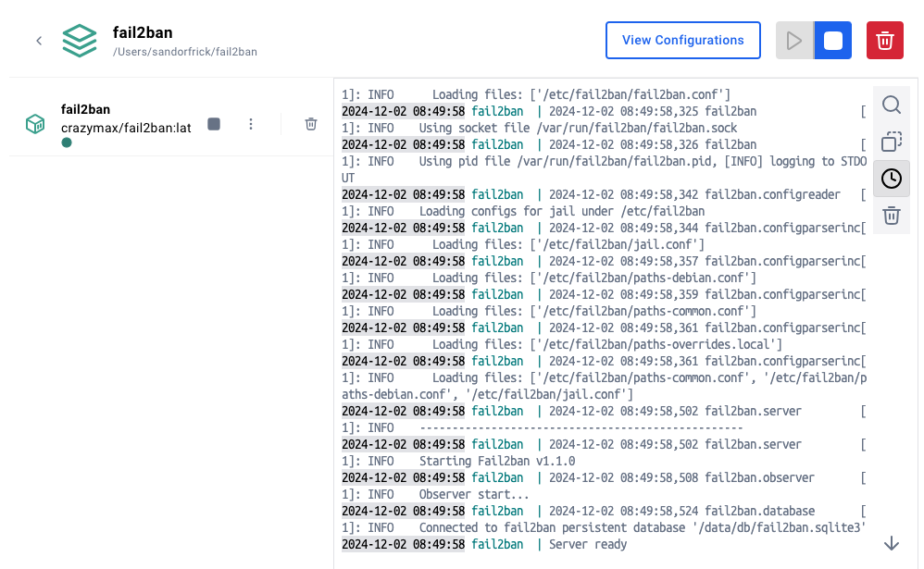This screenshot has width=924, height=569.
Task: Delete the fail2ban container
Action: [311, 124]
